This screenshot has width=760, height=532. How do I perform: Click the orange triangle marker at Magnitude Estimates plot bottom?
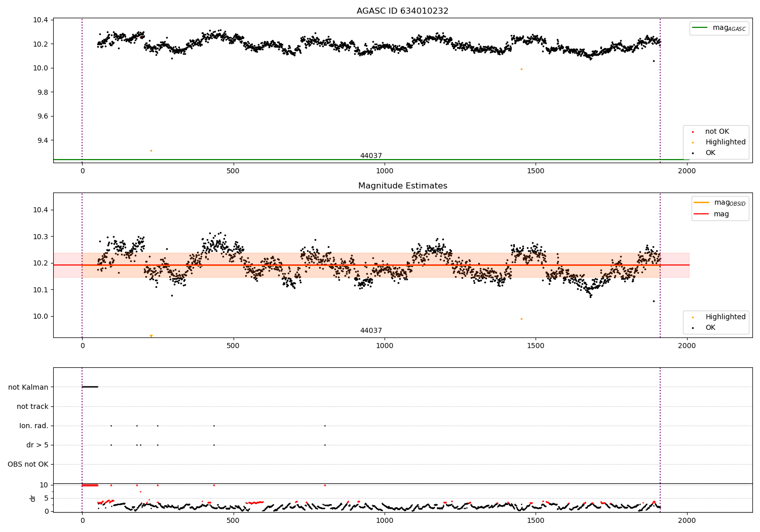[151, 335]
